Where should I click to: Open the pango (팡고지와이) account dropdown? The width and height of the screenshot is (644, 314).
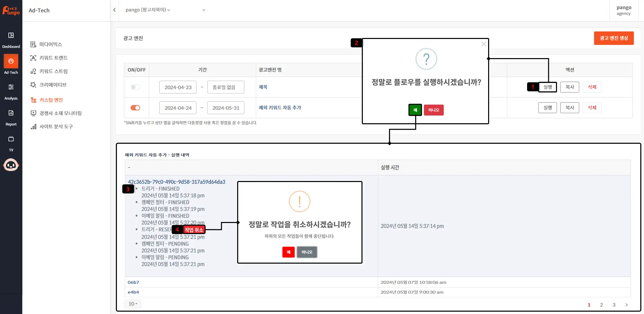coord(148,10)
